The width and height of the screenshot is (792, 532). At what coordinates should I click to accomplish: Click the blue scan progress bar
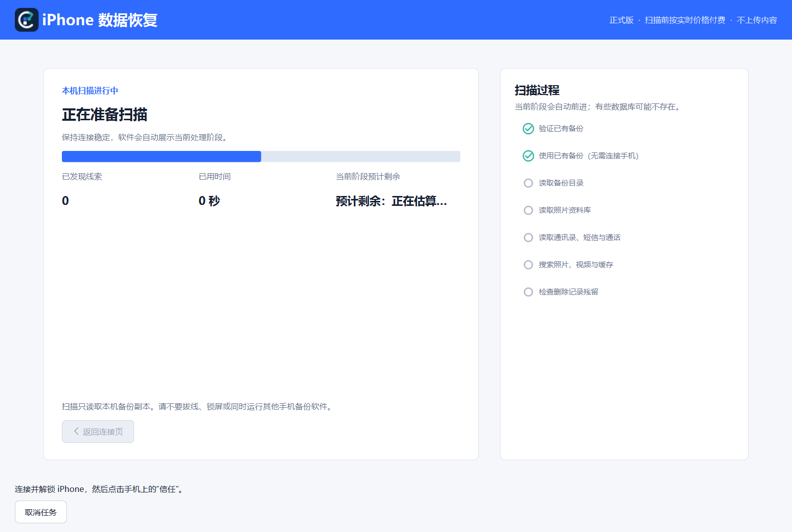261,156
